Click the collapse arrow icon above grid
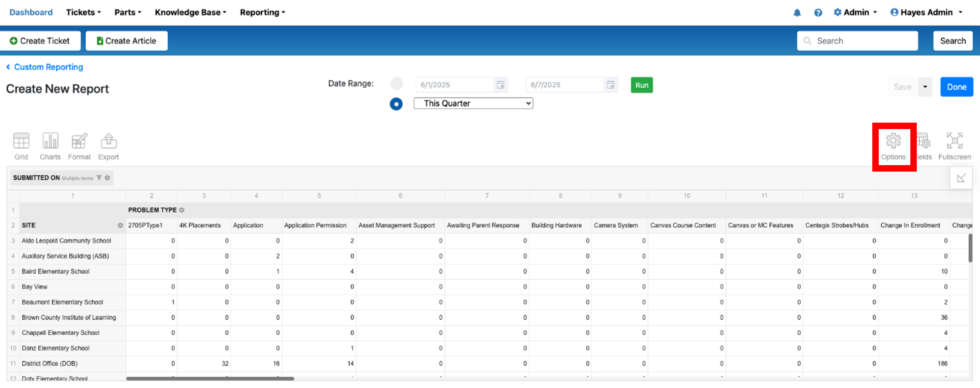Viewport: 980px width, 388px height. pos(961,178)
